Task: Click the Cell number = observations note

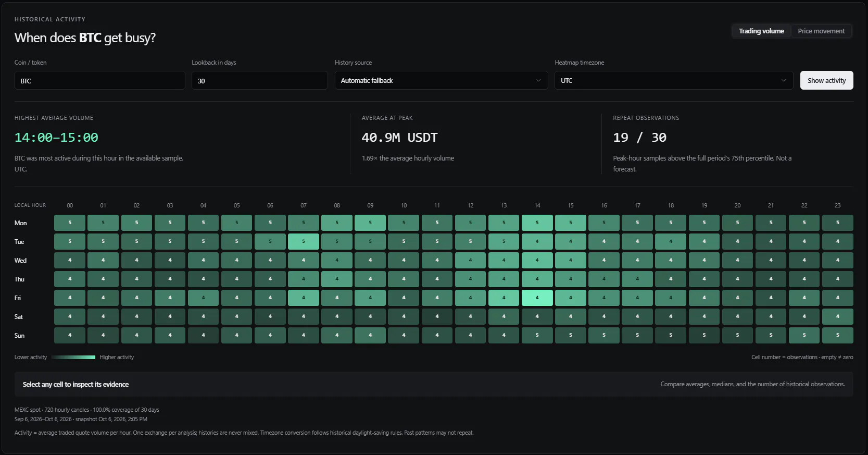Action: pyautogui.click(x=802, y=357)
